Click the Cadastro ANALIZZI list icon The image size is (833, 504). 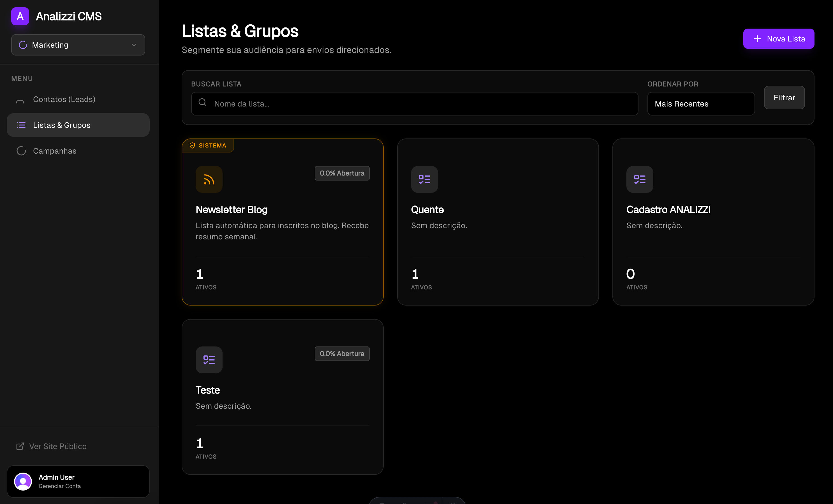(x=640, y=179)
